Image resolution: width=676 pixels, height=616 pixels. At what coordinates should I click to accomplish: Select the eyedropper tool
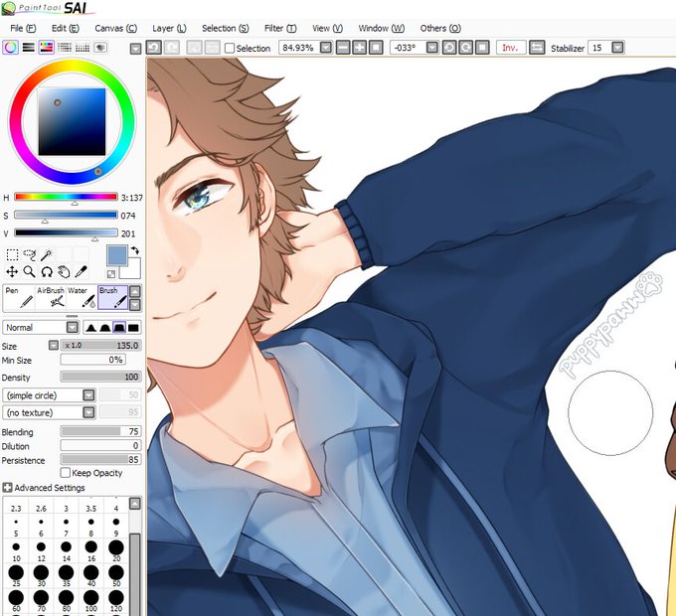point(82,272)
